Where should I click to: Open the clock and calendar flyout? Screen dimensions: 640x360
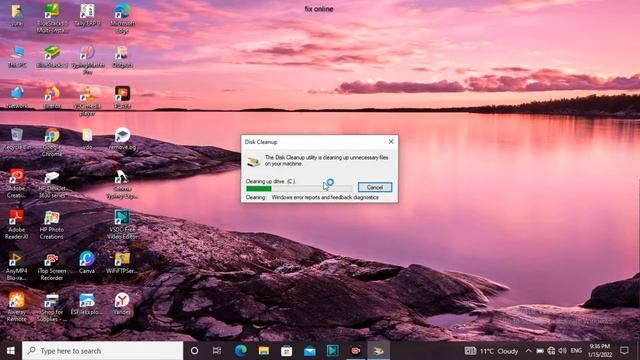pyautogui.click(x=600, y=351)
